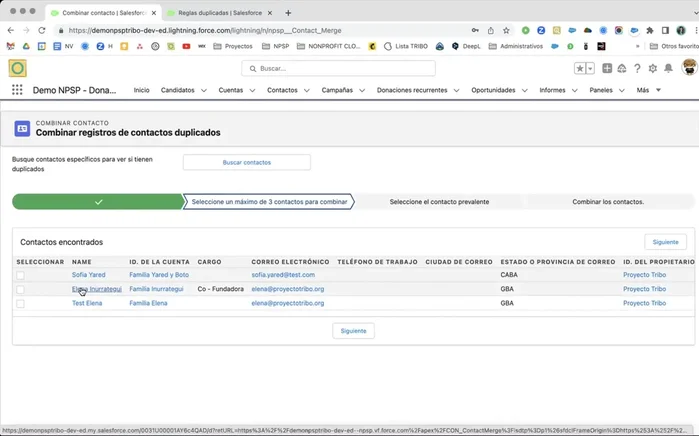Image resolution: width=699 pixels, height=436 pixels.
Task: Expand Donaciones recurrentes dropdown chevron
Action: coord(456,90)
